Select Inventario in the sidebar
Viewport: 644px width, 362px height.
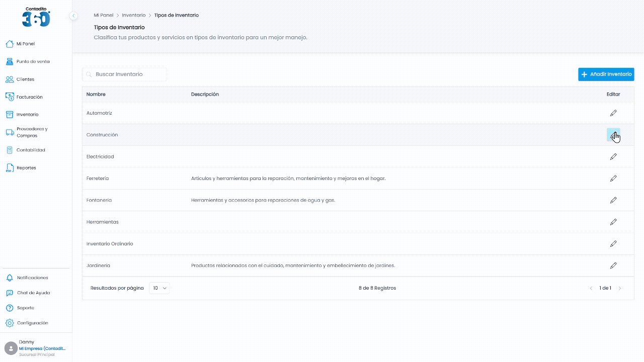27,115
